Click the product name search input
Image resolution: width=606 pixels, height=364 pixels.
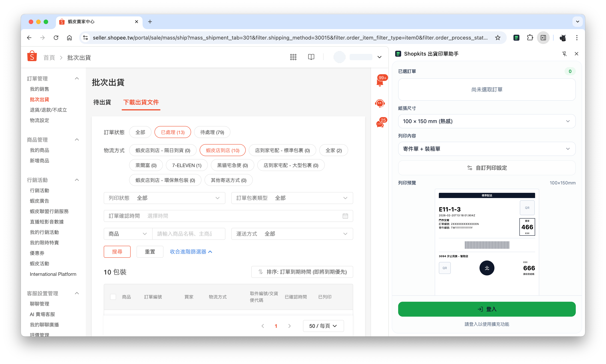click(x=189, y=234)
